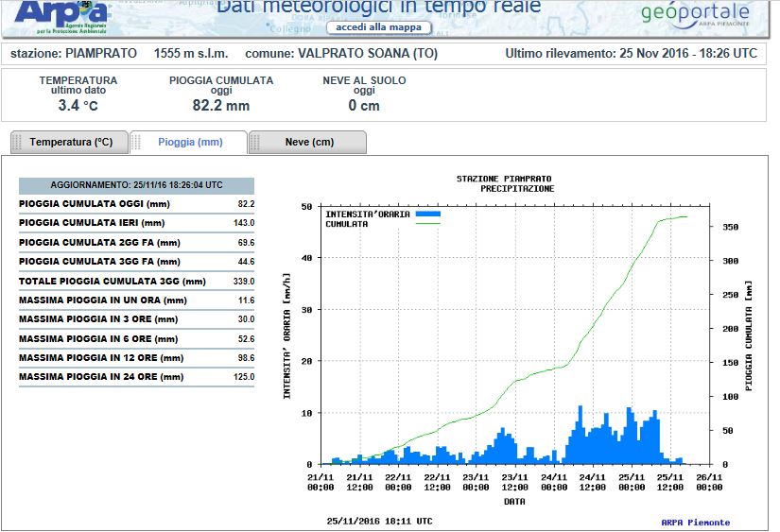
Task: Click the drag grip on Neve tab
Action: pyautogui.click(x=255, y=142)
